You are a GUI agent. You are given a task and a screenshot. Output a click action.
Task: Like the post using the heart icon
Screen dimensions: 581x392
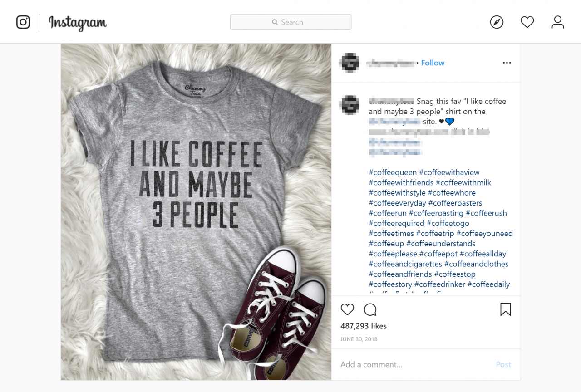point(347,309)
